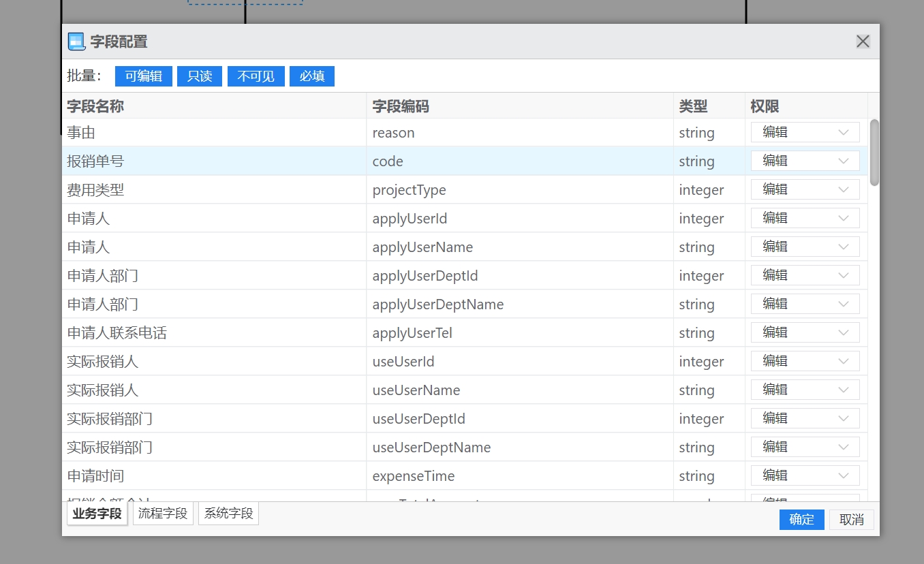Mark all fields as 必填
Screen dimensions: 924x564
[312, 76]
